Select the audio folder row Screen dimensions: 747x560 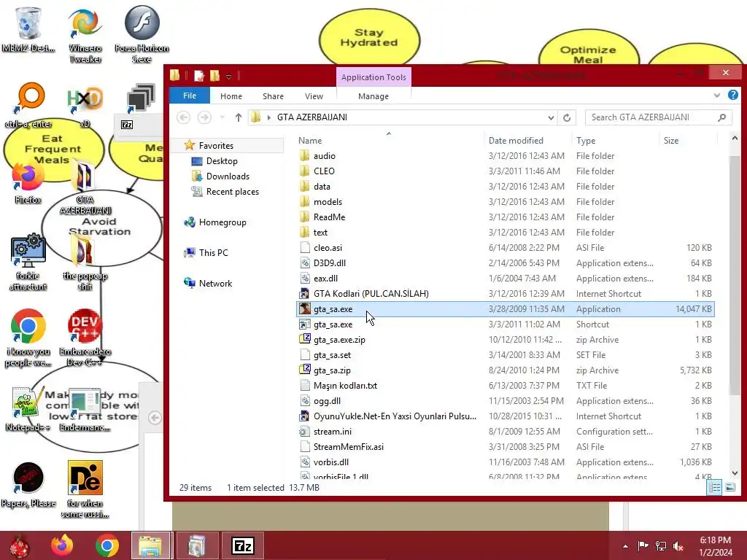[x=505, y=156]
